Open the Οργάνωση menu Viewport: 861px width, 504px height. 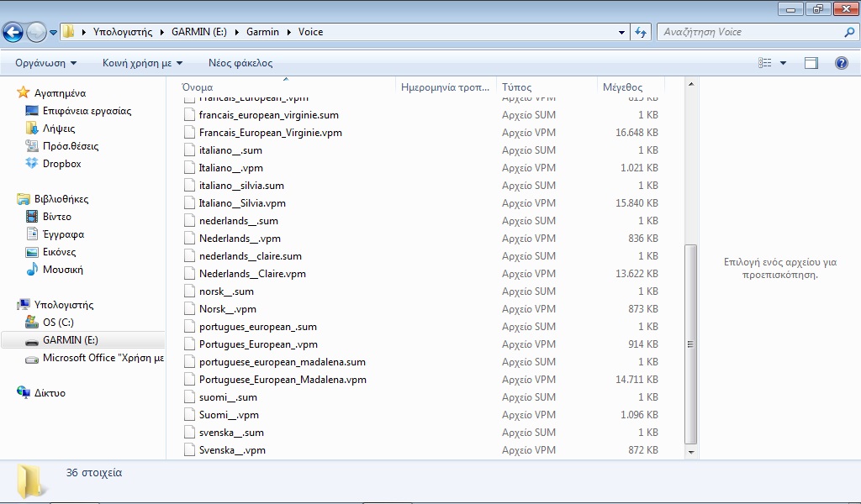tap(45, 63)
